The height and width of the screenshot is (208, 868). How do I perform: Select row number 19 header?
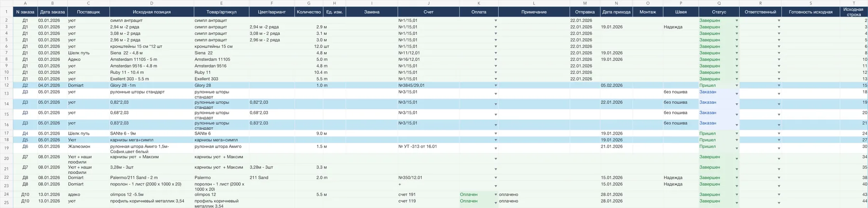point(6,148)
